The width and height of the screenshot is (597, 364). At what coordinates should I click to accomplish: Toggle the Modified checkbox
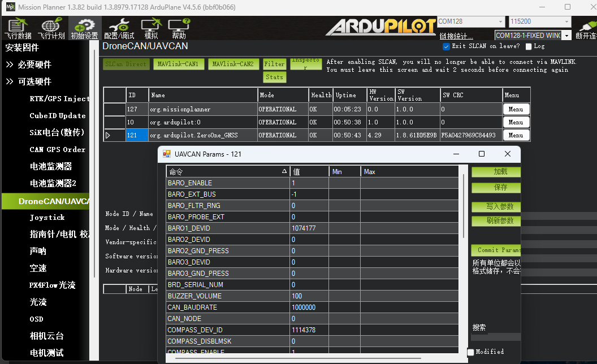tap(470, 352)
